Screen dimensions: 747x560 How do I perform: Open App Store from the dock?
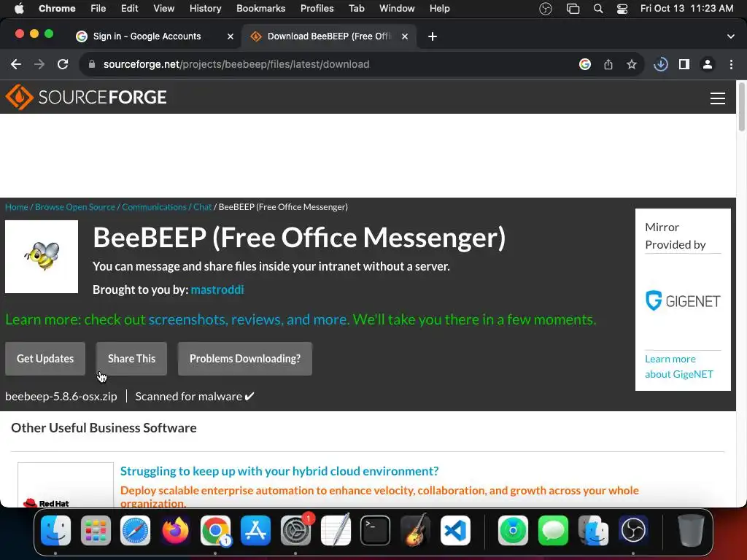255,531
